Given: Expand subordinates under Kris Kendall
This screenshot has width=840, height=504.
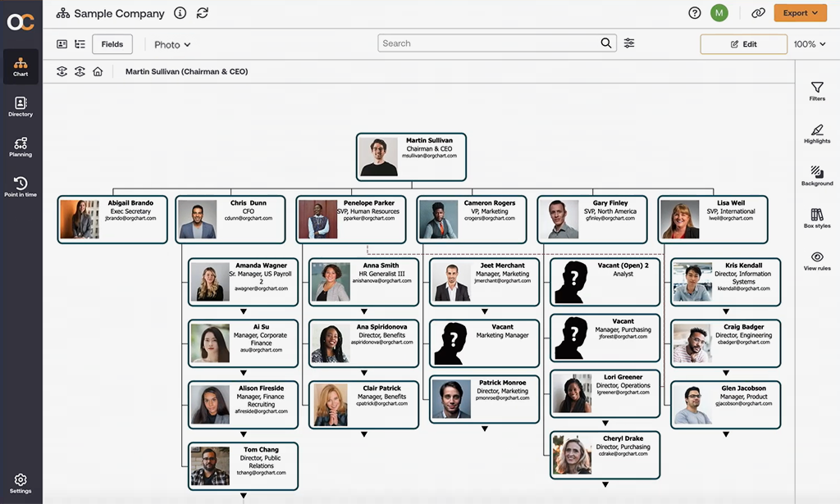Looking at the screenshot, I should pyautogui.click(x=726, y=311).
